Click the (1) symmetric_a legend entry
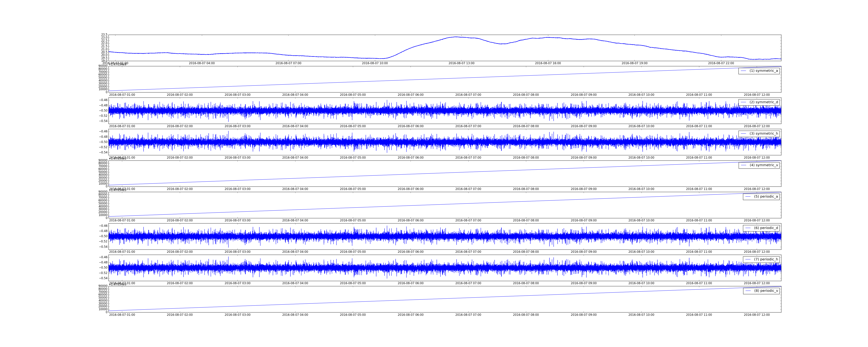 (x=759, y=71)
